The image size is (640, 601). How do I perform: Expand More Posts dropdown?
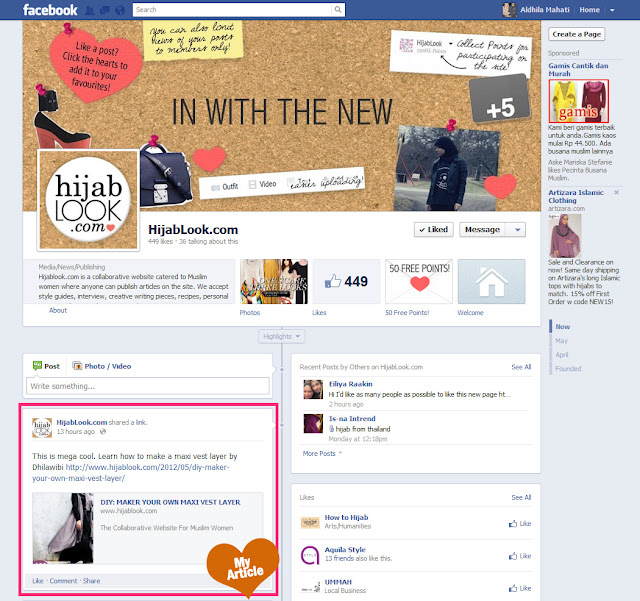pyautogui.click(x=322, y=454)
